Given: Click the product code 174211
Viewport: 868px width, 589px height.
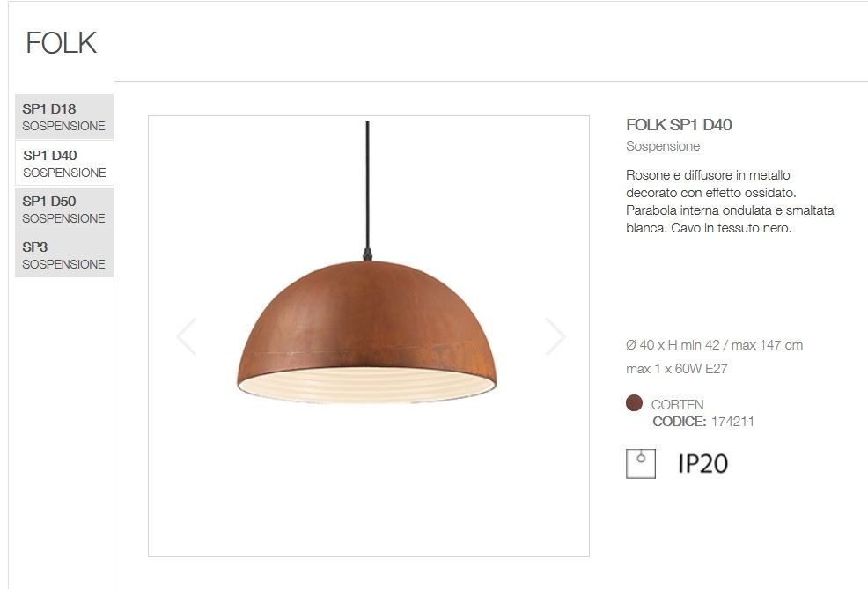Looking at the screenshot, I should (x=732, y=422).
